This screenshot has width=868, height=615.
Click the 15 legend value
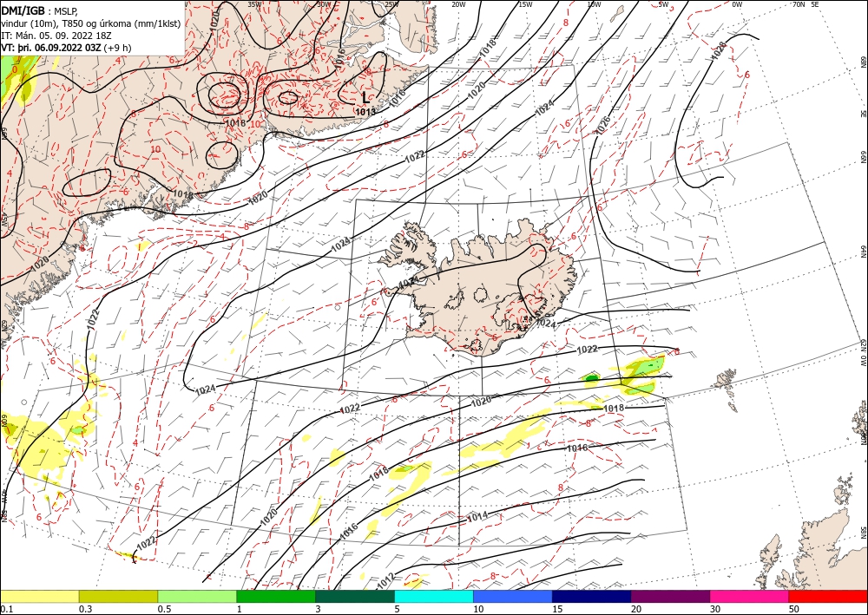pos(557,609)
